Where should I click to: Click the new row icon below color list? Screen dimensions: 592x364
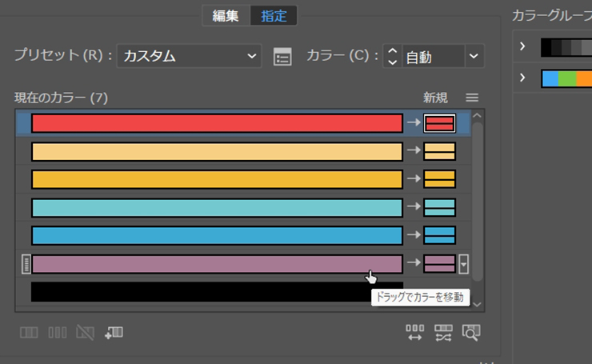pos(114,333)
